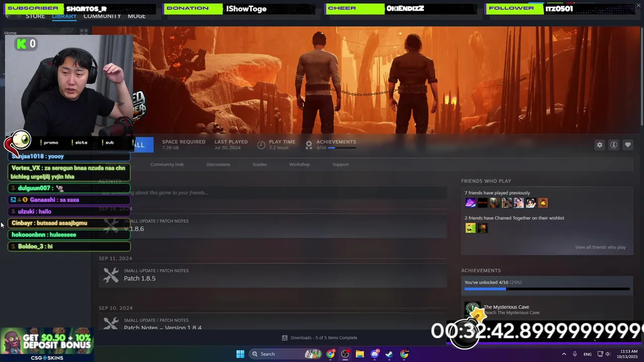Click the blue Install button
The image size is (644, 362).
coord(143,145)
